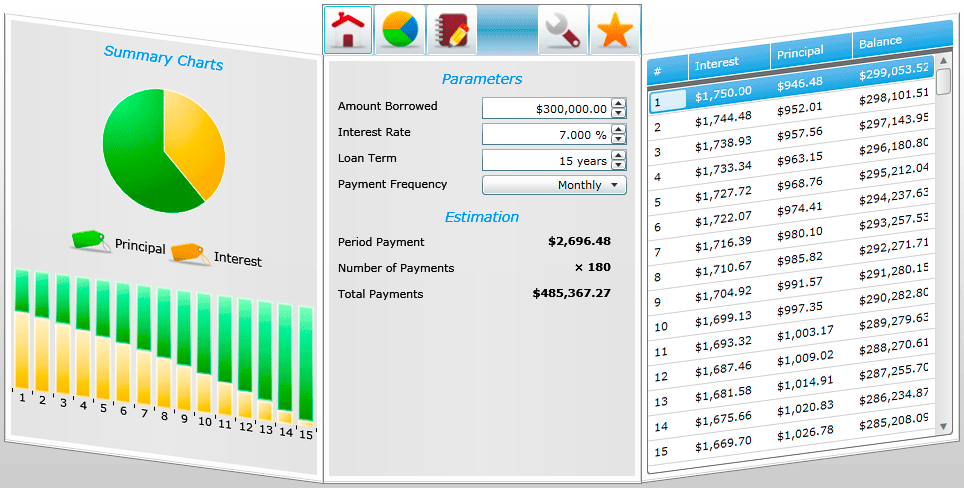Screen dimensions: 964x488
Task: Decrease Loan Term with down arrow
Action: point(619,165)
